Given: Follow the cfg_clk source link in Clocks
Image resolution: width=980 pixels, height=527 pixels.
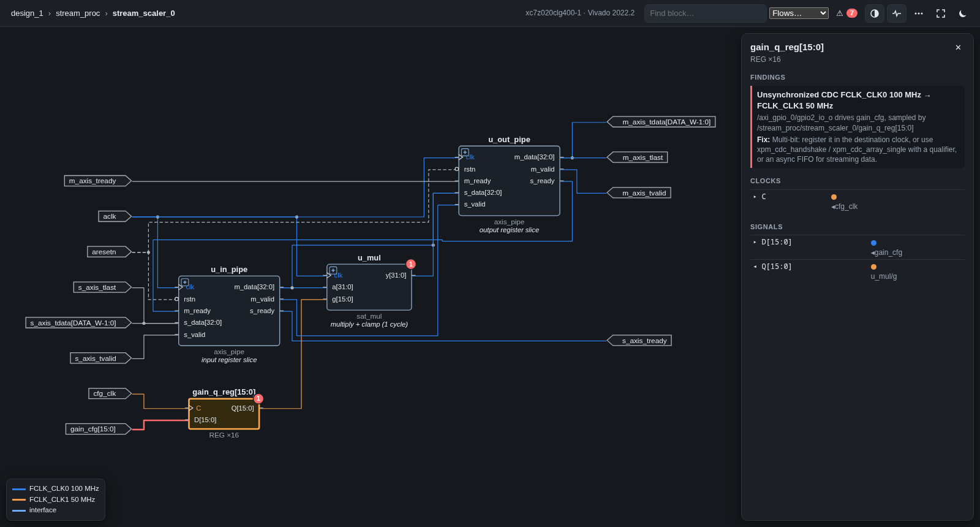Looking at the screenshot, I should coord(845,207).
